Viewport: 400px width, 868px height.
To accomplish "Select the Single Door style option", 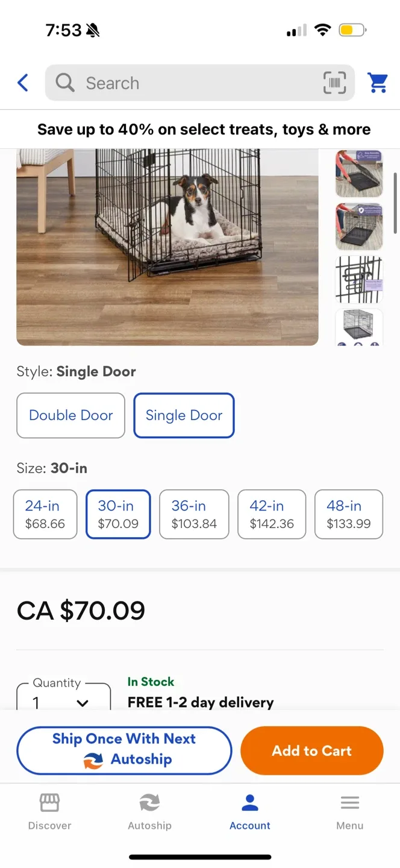I will click(184, 415).
